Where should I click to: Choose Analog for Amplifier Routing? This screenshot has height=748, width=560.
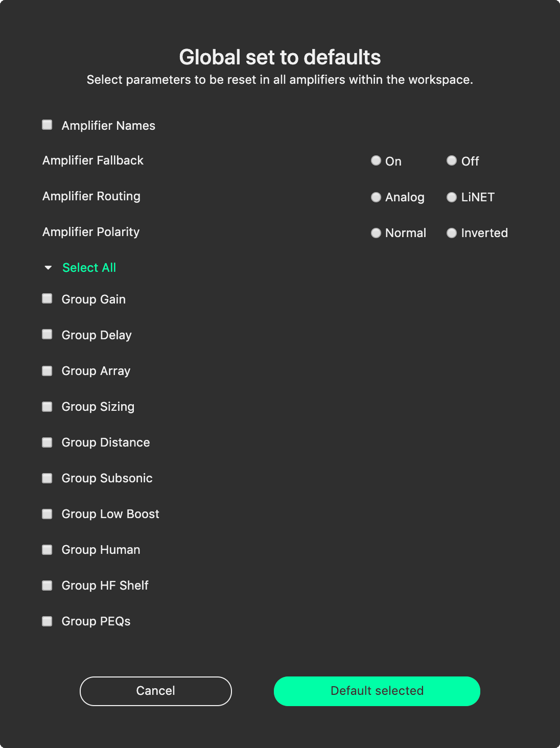point(376,197)
